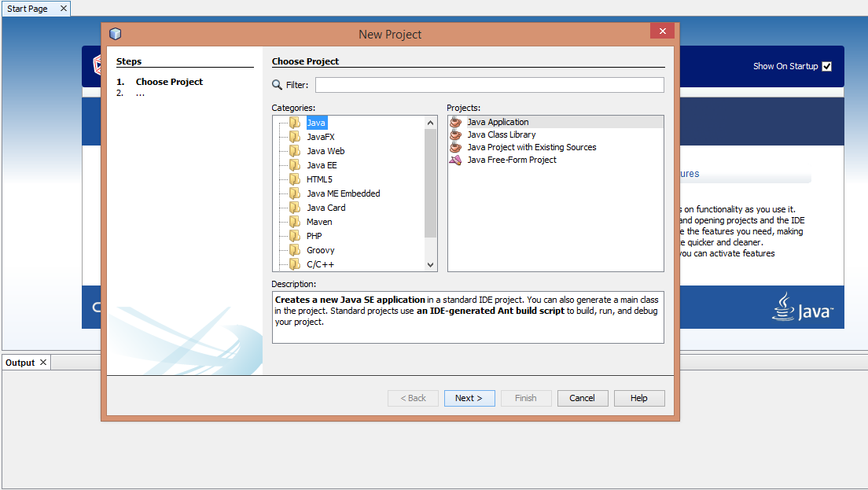The image size is (868, 490).
Task: Click the Existing Sources project icon
Action: pos(455,147)
